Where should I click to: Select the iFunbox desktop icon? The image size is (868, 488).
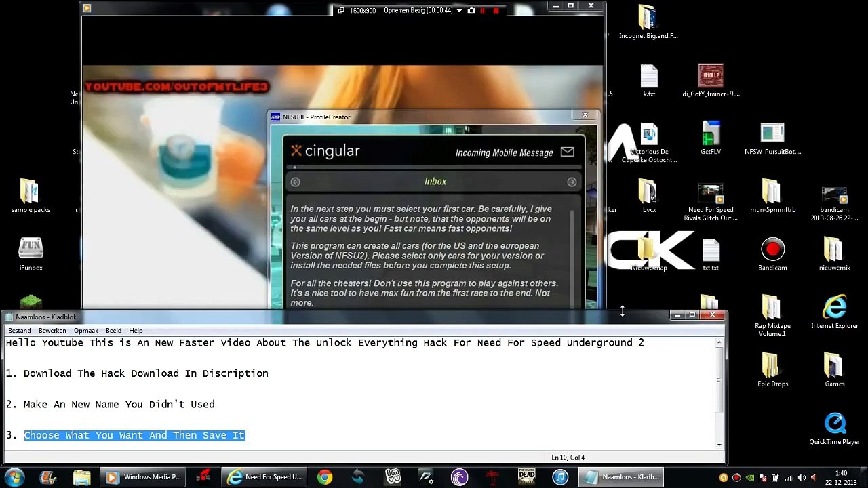31,254
